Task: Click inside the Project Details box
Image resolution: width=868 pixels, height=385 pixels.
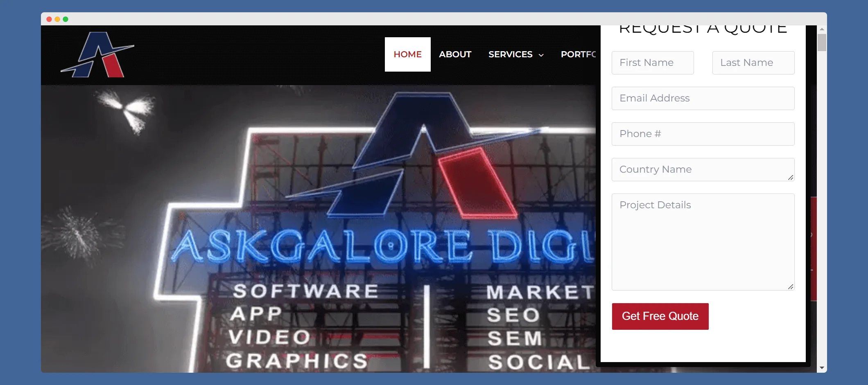Action: click(x=703, y=241)
